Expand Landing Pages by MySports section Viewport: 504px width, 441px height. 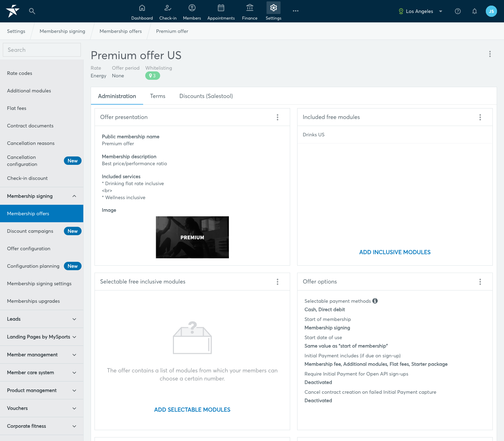pyautogui.click(x=42, y=337)
